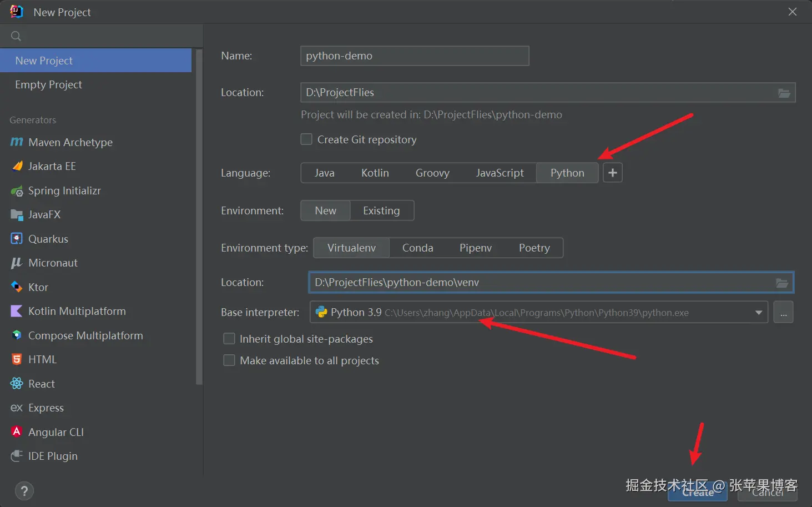Open the Micronaut generator

pyautogui.click(x=95, y=263)
